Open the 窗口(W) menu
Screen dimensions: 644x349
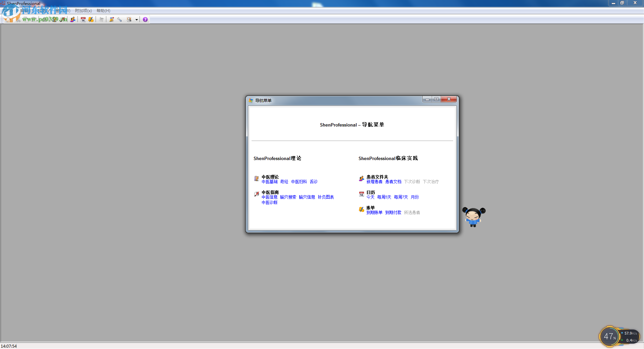coord(63,11)
